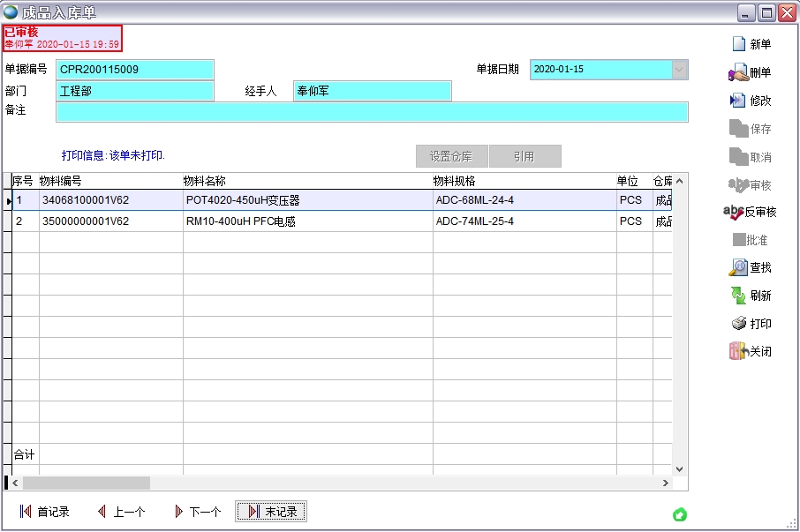
Task: Click the green icon at bottom right
Action: point(680,514)
